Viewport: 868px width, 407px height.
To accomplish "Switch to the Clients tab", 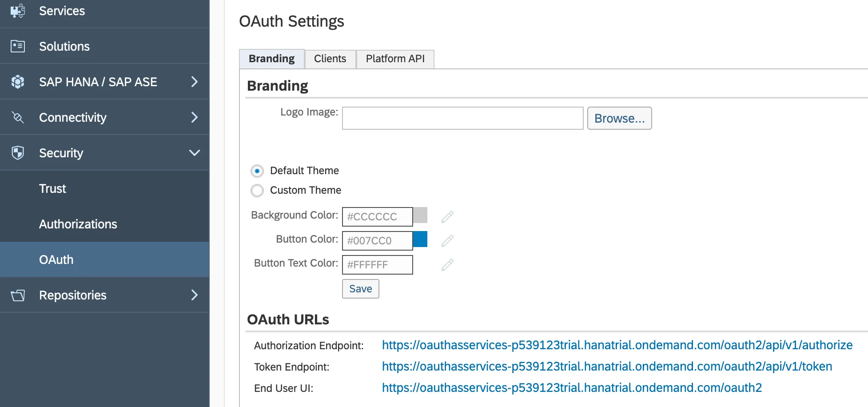I will click(x=330, y=59).
